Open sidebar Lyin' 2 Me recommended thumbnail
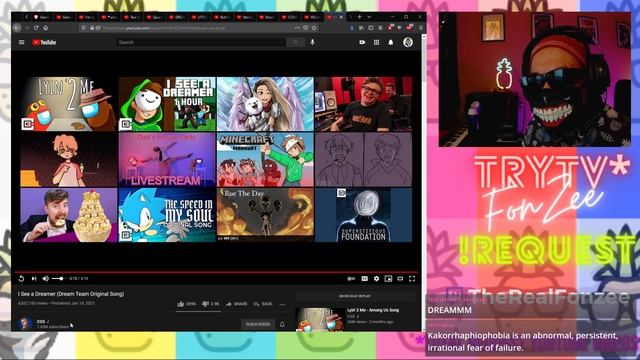This screenshot has height=360, width=640. tap(320, 319)
